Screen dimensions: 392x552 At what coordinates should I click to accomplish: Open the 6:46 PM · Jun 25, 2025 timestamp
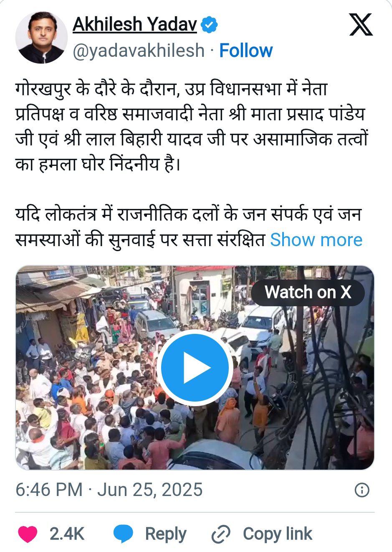[x=109, y=490]
